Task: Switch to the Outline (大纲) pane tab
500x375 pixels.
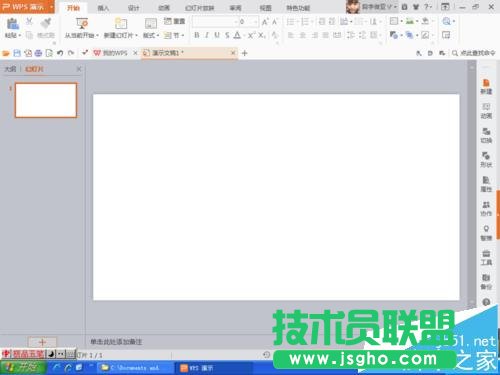Action: [10, 69]
